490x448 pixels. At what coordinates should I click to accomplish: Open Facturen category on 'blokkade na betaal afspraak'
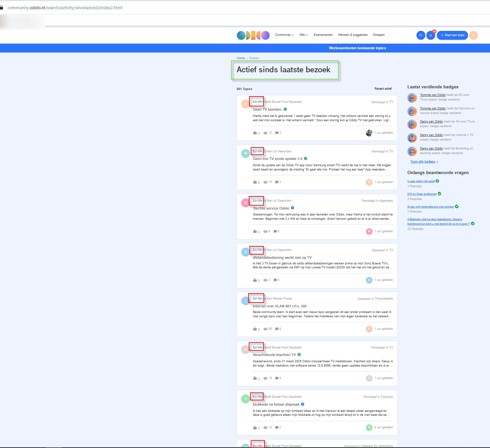coord(387,397)
